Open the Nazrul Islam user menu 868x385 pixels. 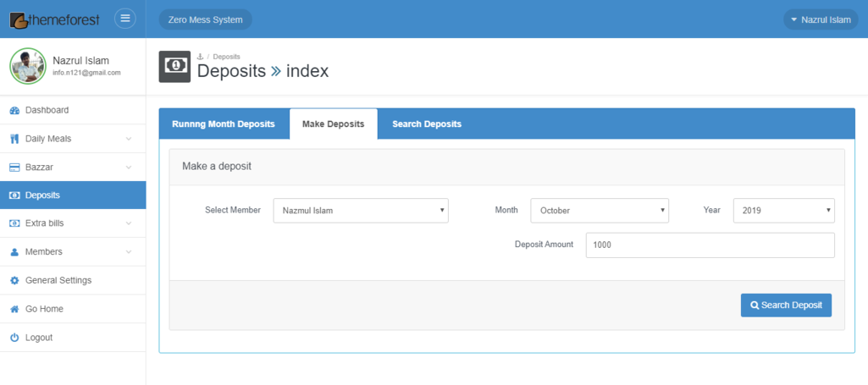click(820, 19)
